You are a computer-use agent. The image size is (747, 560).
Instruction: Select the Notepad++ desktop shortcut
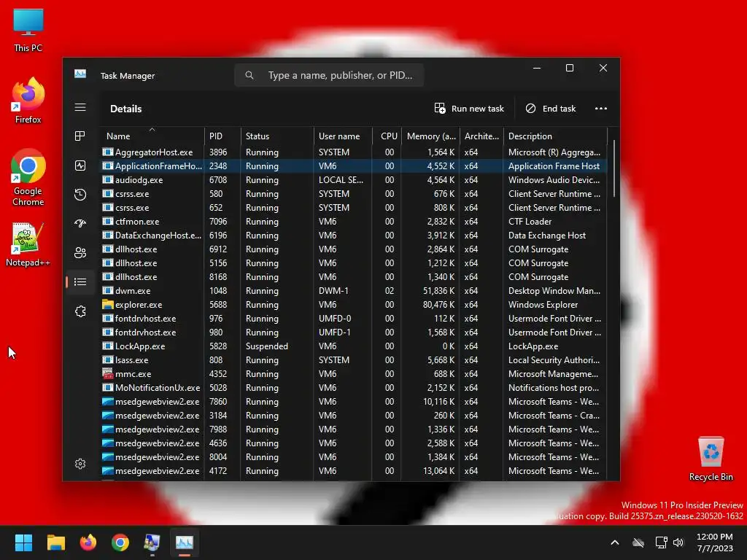pos(28,245)
